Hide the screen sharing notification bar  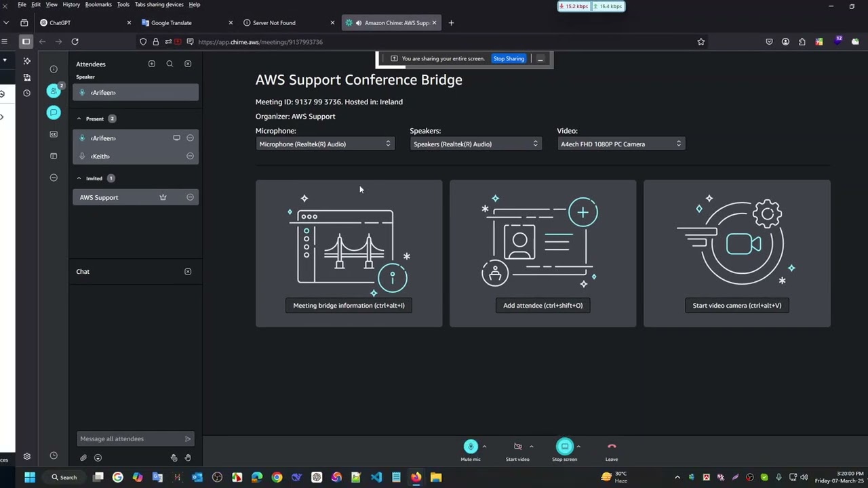pyautogui.click(x=540, y=59)
